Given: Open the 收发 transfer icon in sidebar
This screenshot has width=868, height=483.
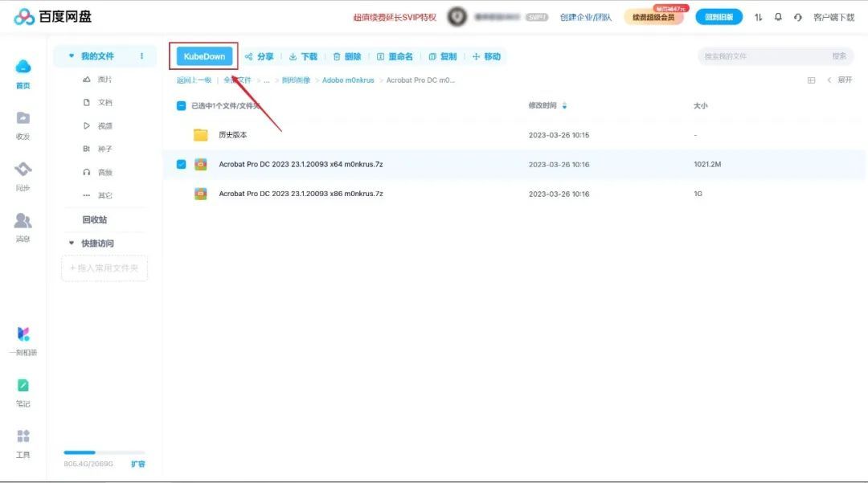Looking at the screenshot, I should [x=23, y=118].
